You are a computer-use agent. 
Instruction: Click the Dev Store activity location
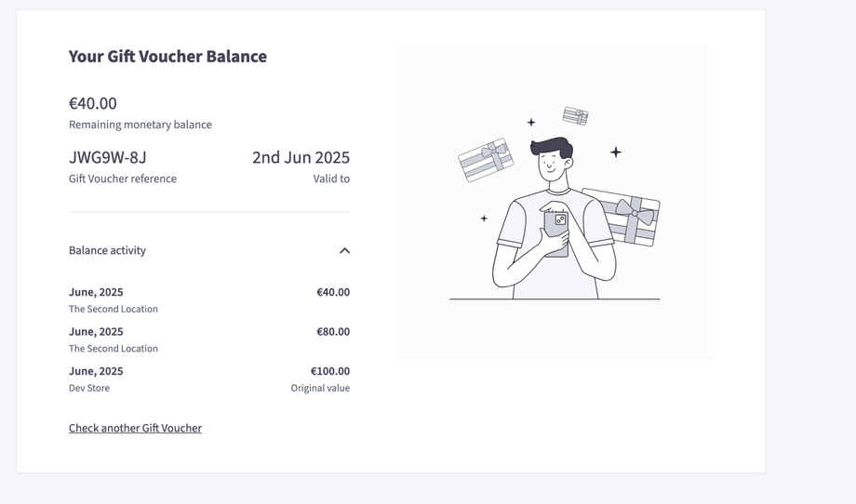(x=89, y=388)
